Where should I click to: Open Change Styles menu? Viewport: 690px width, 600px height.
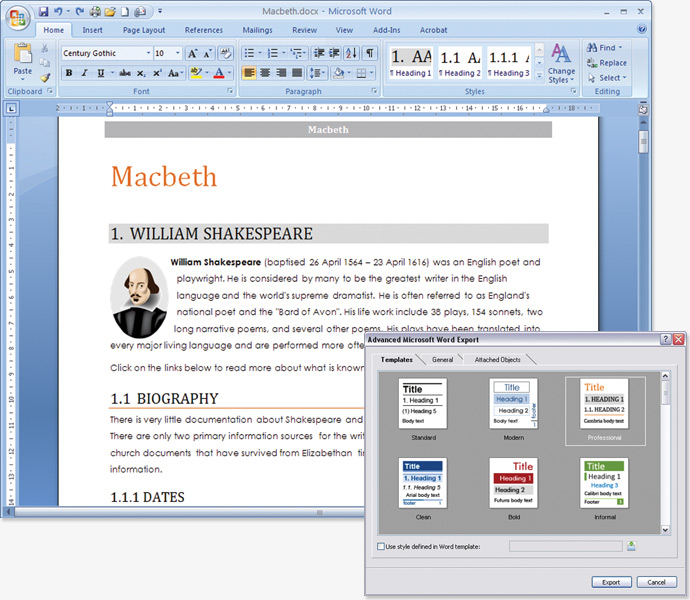(x=561, y=63)
